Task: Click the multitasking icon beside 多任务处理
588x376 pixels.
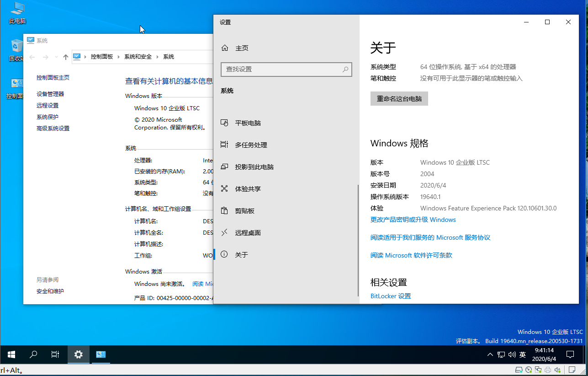Action: tap(224, 145)
